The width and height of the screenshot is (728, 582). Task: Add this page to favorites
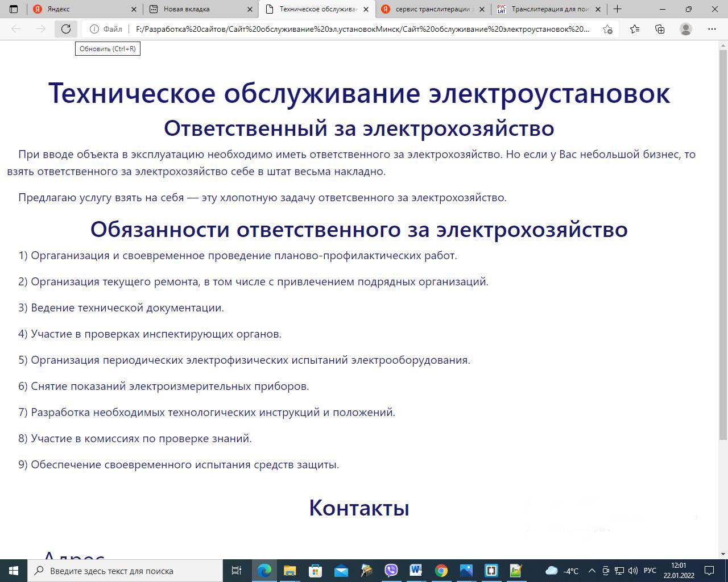coord(607,29)
